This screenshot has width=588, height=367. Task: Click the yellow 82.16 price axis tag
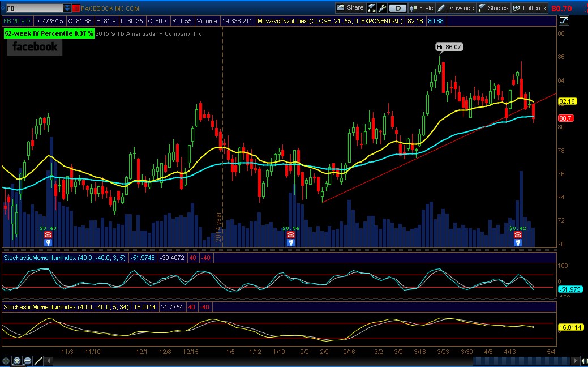[x=566, y=101]
